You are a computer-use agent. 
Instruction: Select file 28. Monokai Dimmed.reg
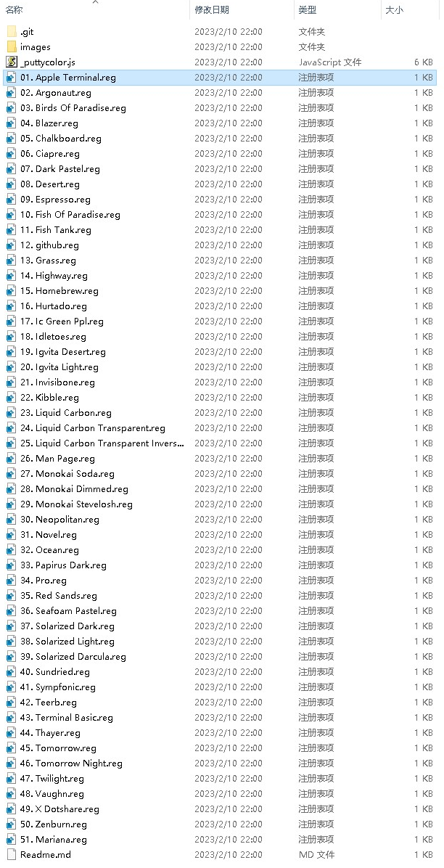point(74,489)
